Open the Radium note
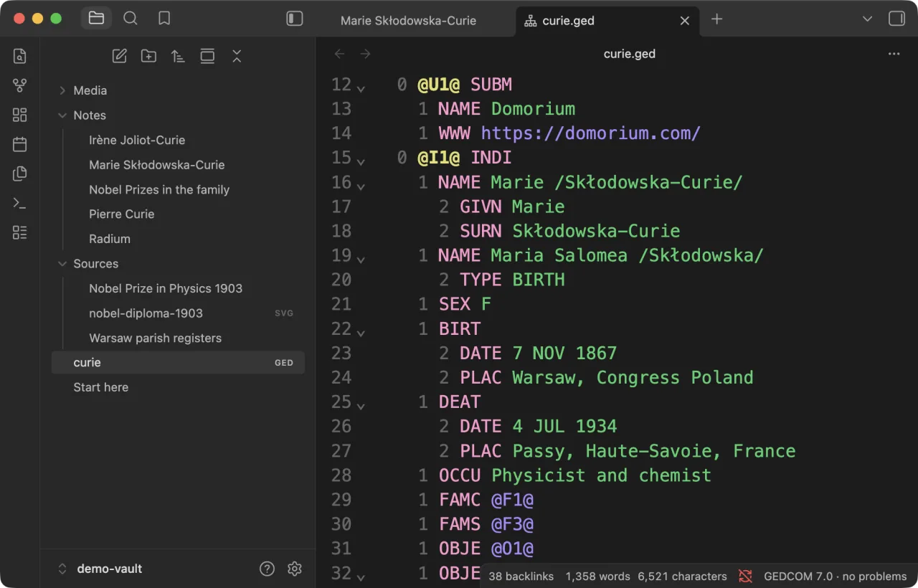918x588 pixels. [110, 239]
